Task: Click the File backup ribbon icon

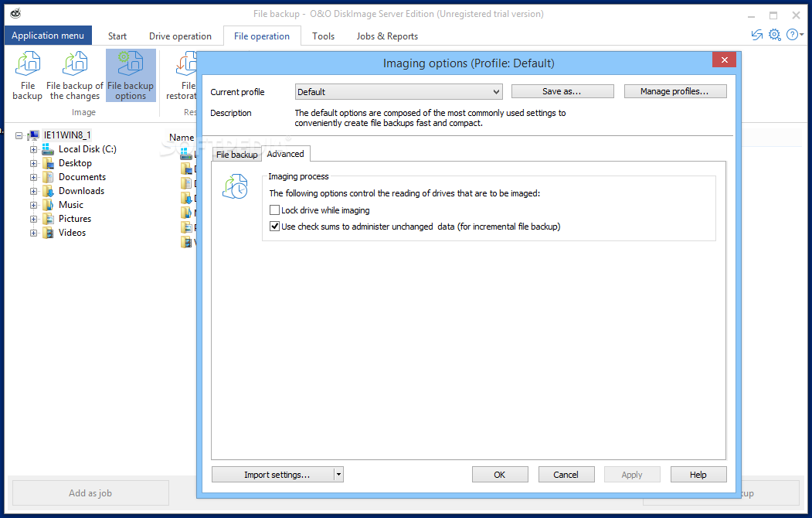Action: 28,63
